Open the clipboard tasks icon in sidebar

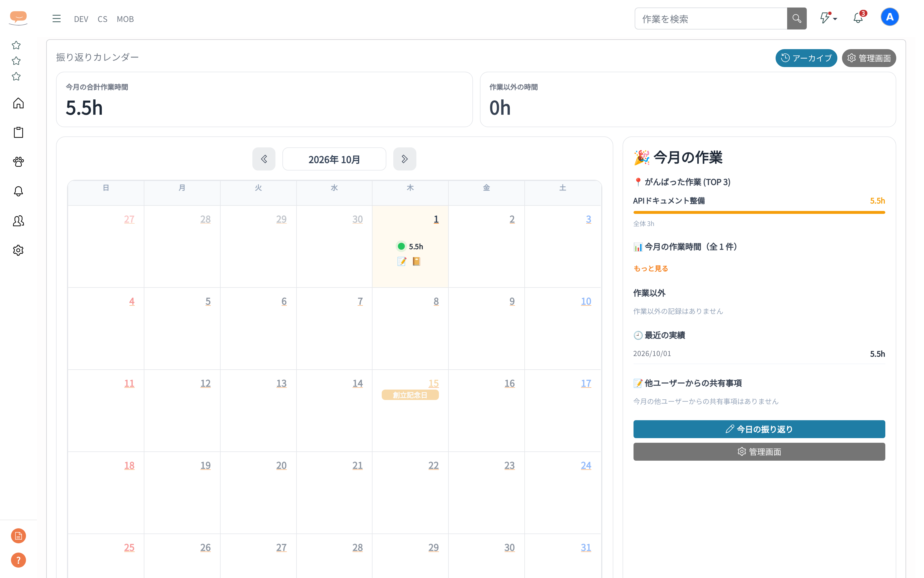(18, 132)
